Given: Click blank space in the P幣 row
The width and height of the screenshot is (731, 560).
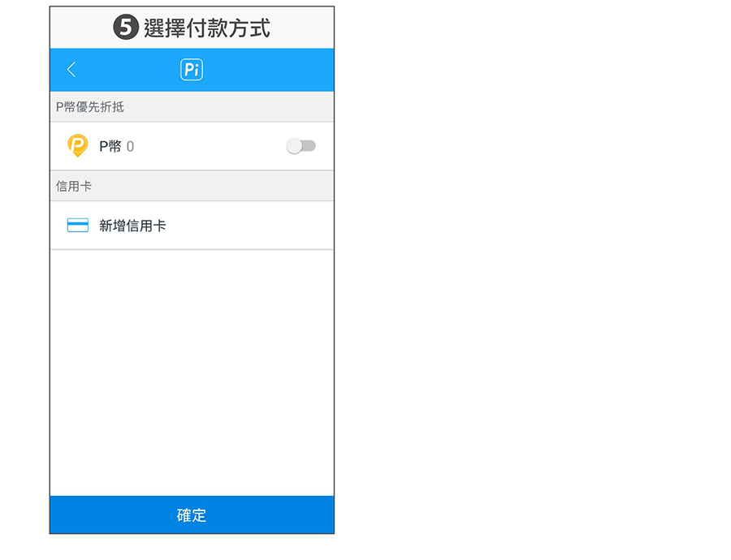Looking at the screenshot, I should click(x=211, y=146).
